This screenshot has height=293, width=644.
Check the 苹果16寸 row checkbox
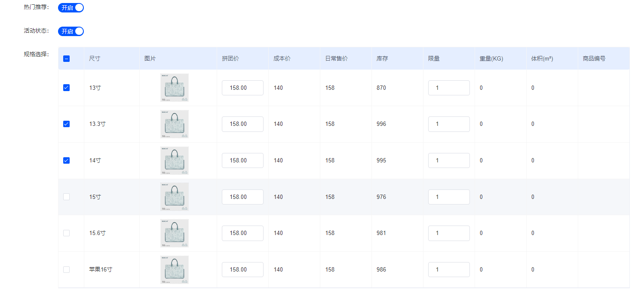coord(66,269)
